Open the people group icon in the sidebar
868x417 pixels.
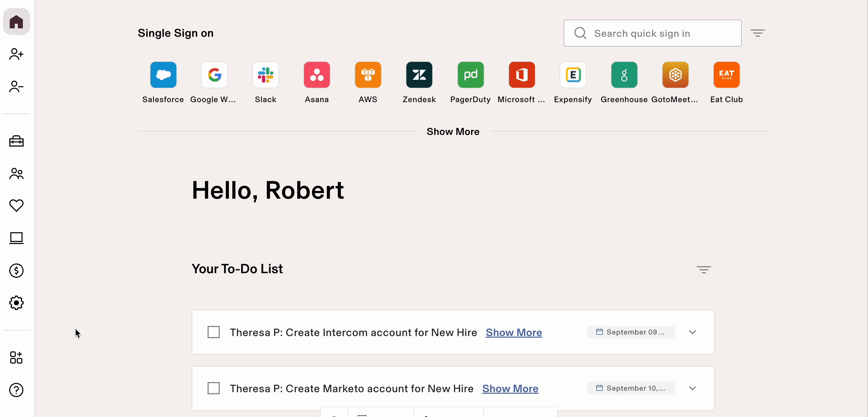16,174
